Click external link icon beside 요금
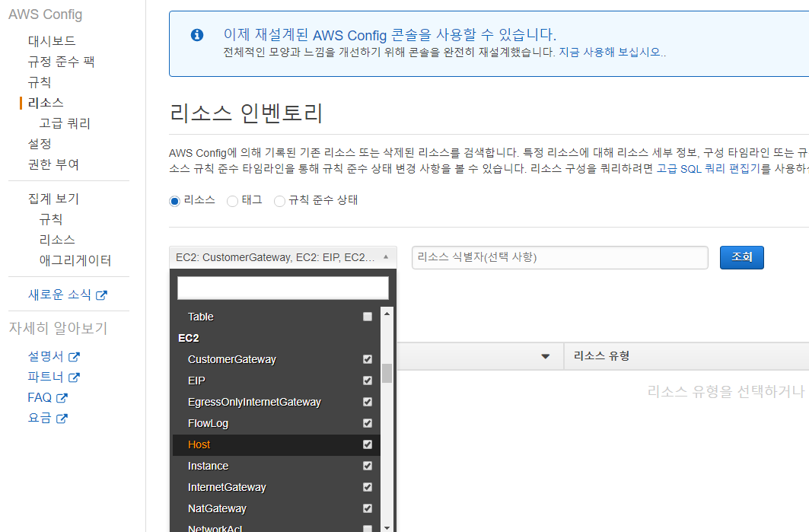This screenshot has height=532, width=809. (62, 419)
